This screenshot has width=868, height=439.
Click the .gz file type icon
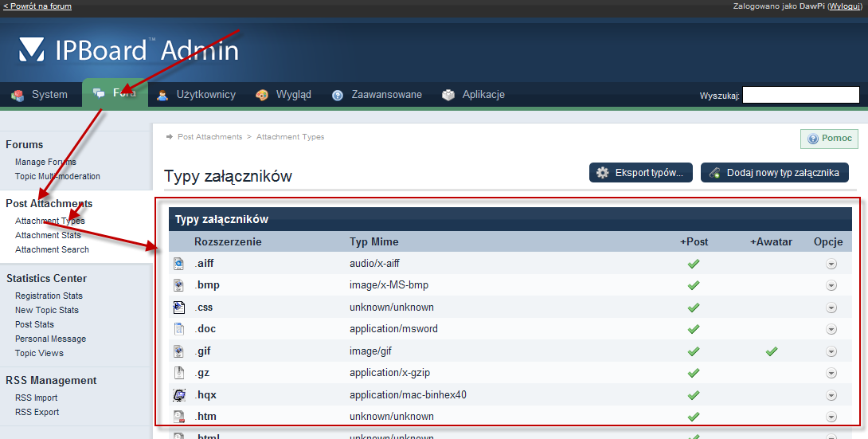click(179, 372)
